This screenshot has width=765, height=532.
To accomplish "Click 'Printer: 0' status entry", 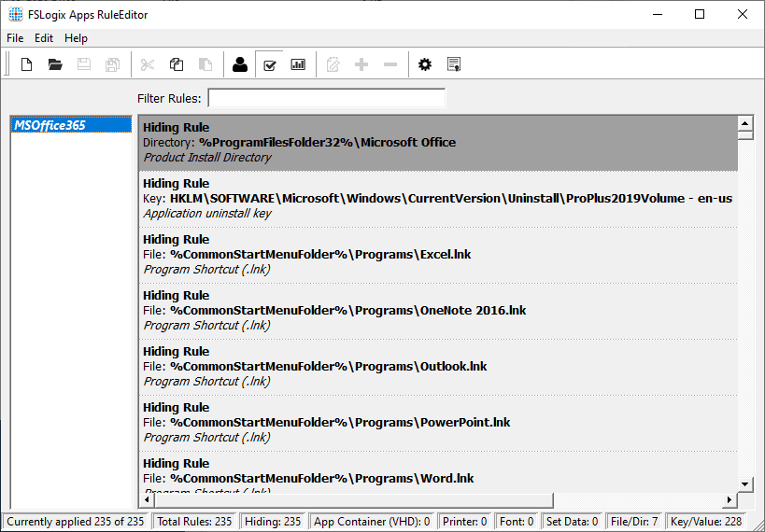I will tap(464, 522).
